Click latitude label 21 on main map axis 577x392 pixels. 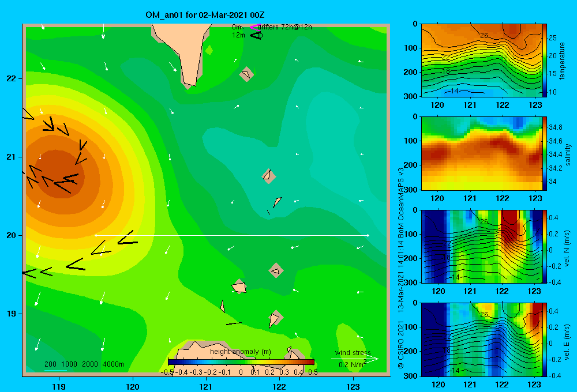pyautogui.click(x=12, y=157)
